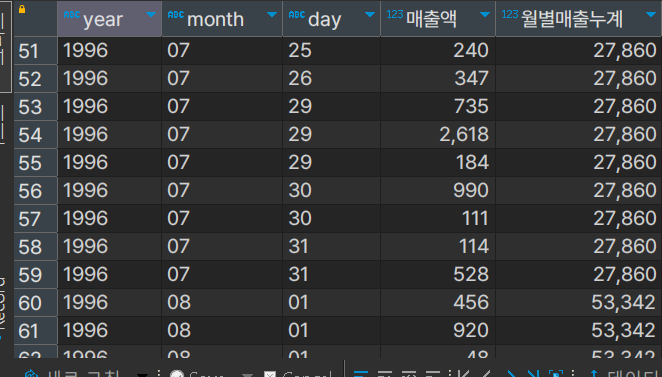Screen dimensions: 662x377
Task: Select row number 54
Action: 35,135
